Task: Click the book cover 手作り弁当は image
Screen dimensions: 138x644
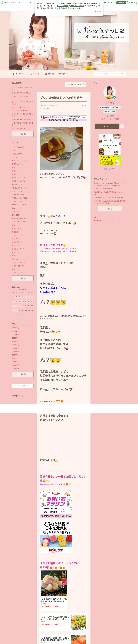Action: [x=110, y=150]
